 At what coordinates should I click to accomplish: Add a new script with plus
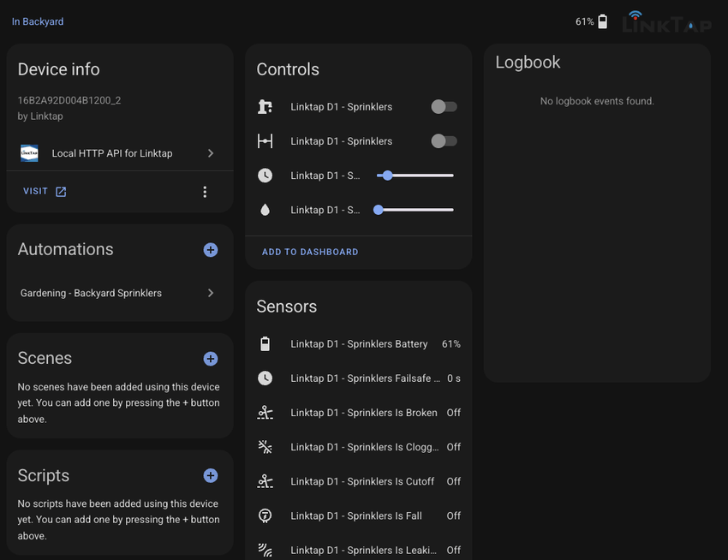point(211,475)
